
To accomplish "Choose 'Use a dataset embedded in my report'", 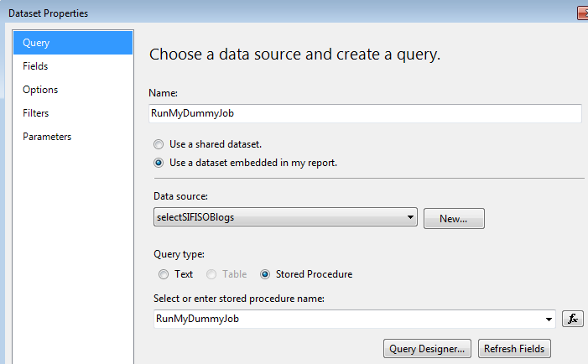I will point(159,163).
